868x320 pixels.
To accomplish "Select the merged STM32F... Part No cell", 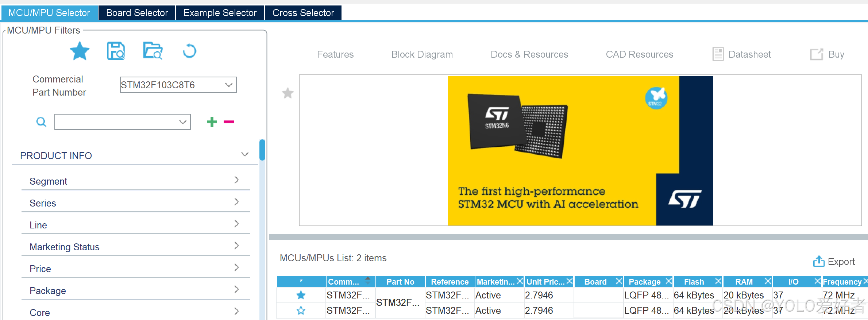I will 400,302.
